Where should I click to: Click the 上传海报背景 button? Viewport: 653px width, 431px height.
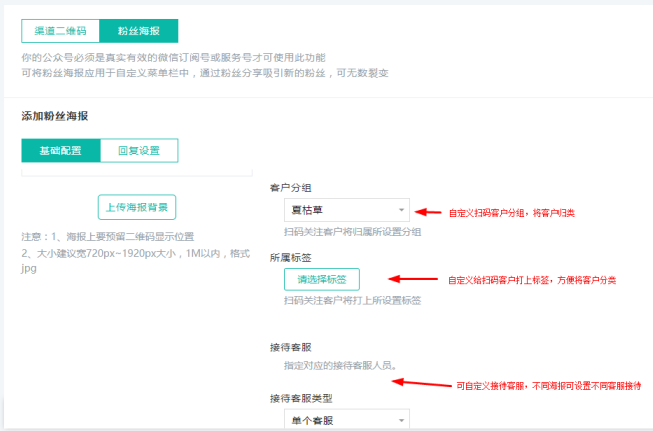(137, 207)
